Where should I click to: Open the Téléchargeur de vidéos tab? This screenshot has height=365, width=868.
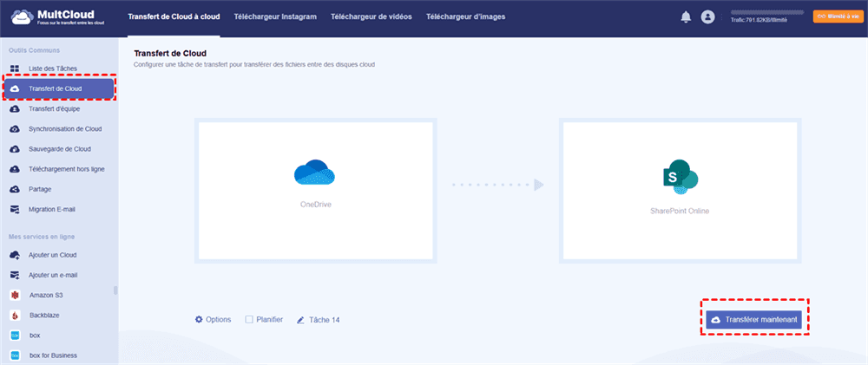click(372, 16)
